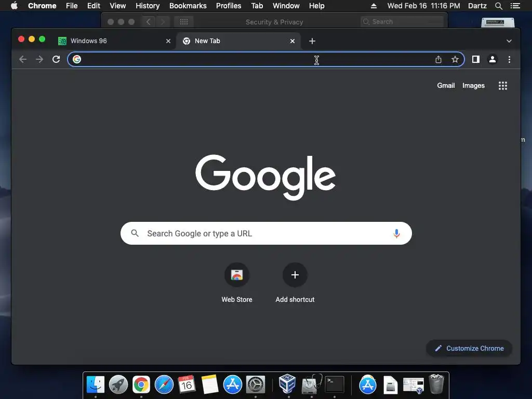
Task: Click back chevron in Security & Privacy window
Action: (148, 22)
